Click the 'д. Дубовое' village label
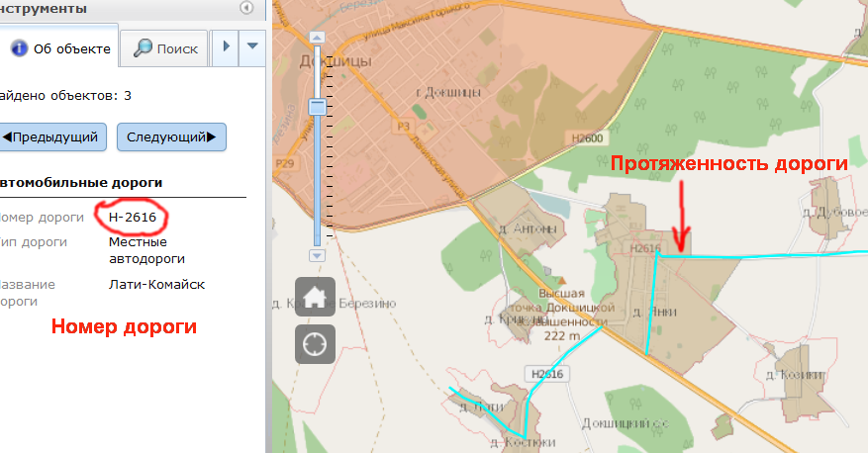This screenshot has height=453, width=868. tap(834, 212)
